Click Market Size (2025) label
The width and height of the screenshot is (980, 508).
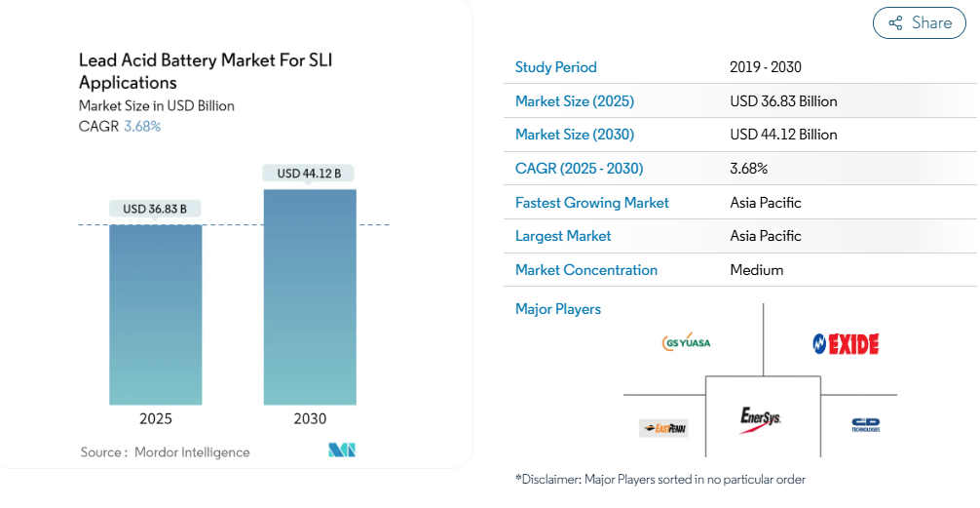click(575, 100)
